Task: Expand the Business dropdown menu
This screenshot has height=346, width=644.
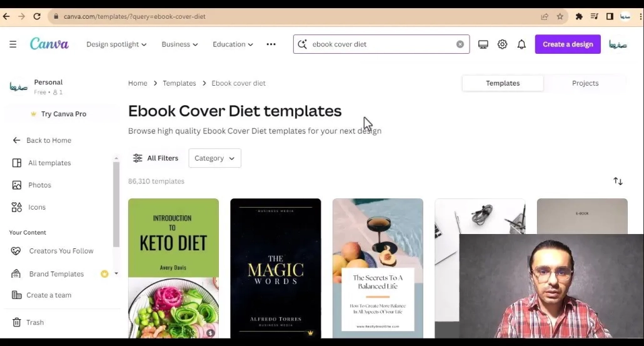Action: 179,44
